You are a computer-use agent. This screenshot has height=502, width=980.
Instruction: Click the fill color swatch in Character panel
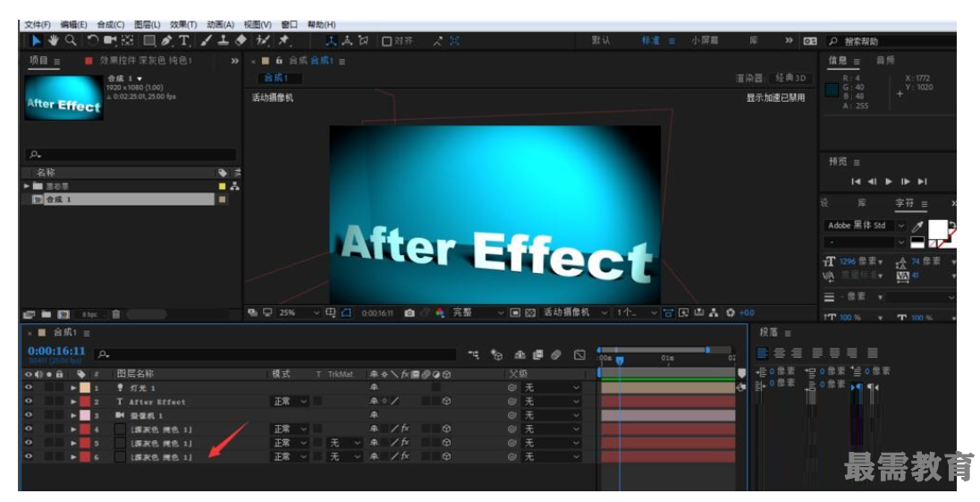937,229
